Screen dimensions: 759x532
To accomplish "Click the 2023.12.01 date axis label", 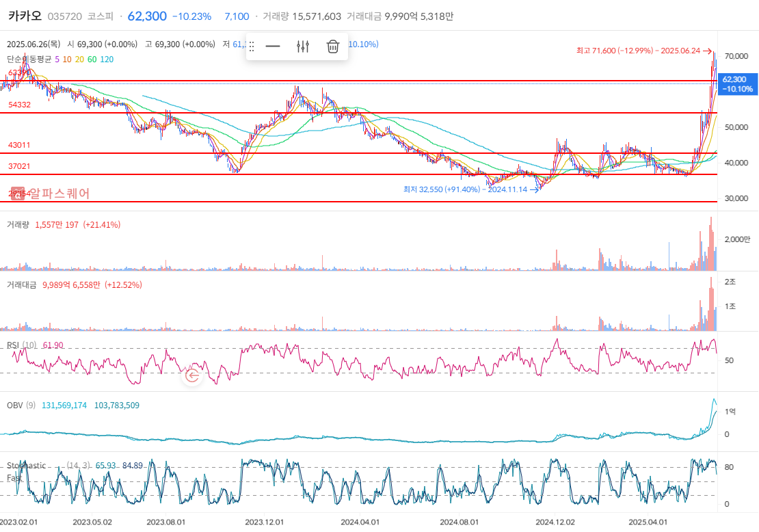I will click(265, 522).
